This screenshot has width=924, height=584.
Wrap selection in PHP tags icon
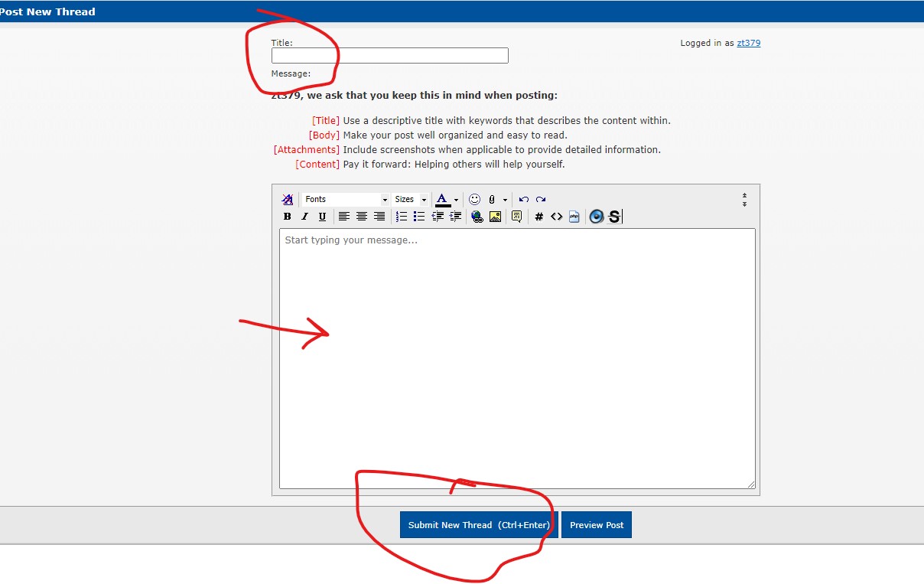[574, 217]
